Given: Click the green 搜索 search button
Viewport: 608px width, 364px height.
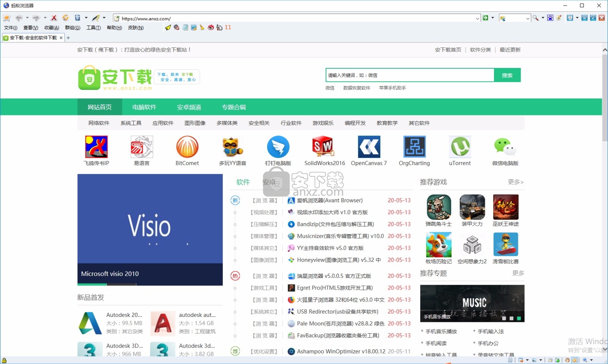Looking at the screenshot, I should pyautogui.click(x=507, y=75).
